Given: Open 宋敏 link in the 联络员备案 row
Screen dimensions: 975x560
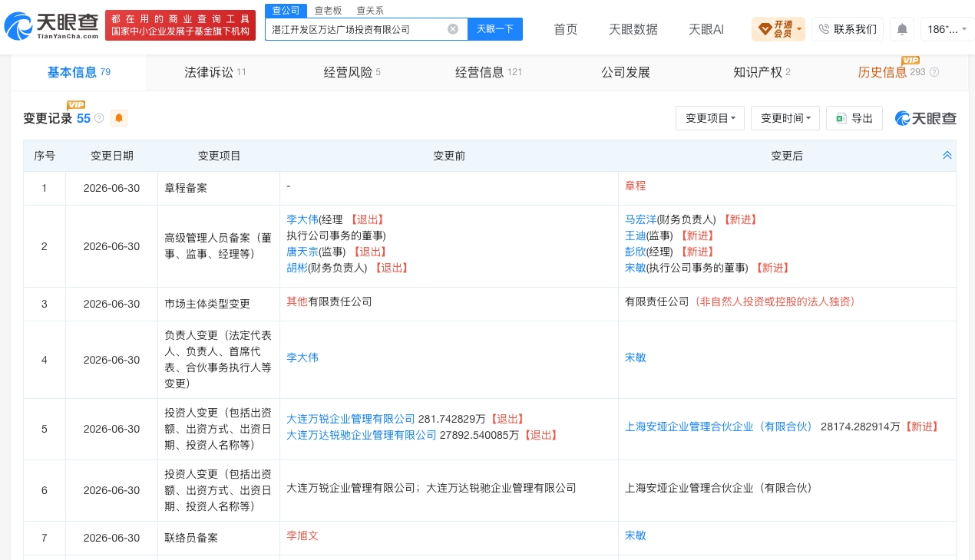Looking at the screenshot, I should [636, 535].
